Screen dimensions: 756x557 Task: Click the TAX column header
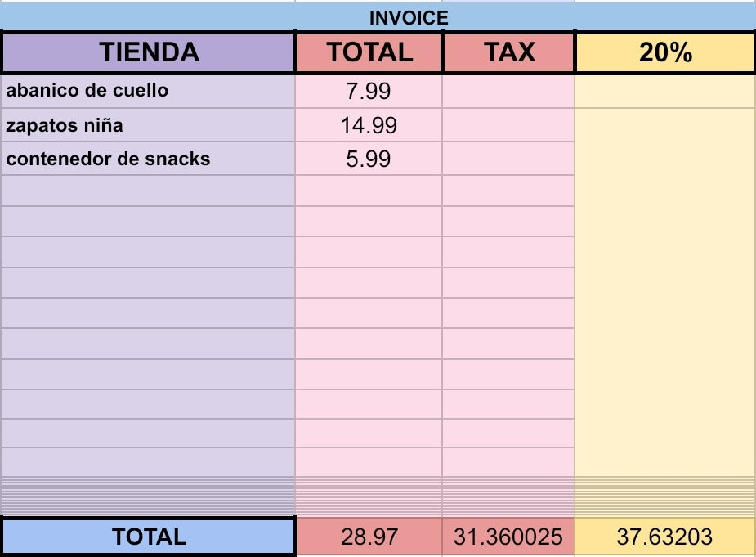pyautogui.click(x=509, y=52)
